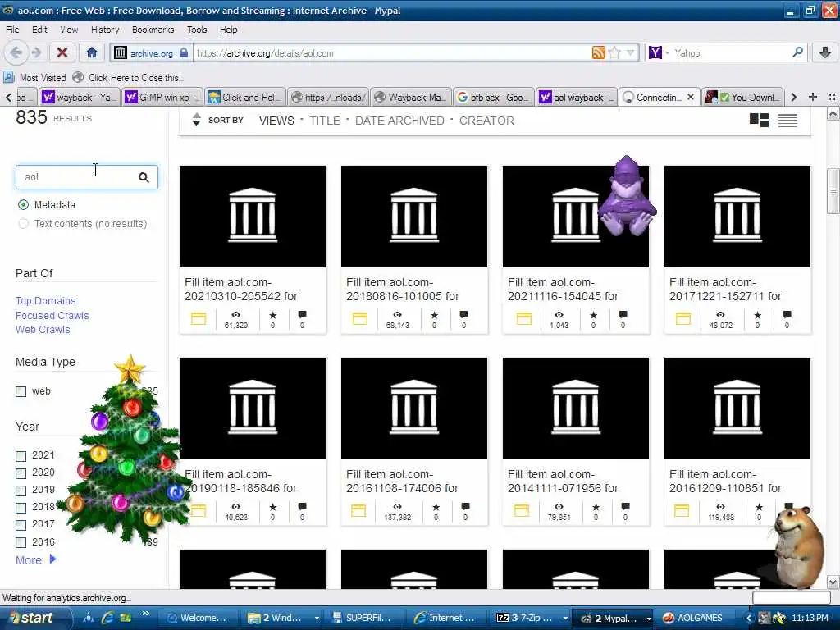The height and width of the screenshot is (630, 840).
Task: Click the search magnifier in Yahoo box
Action: 797,52
